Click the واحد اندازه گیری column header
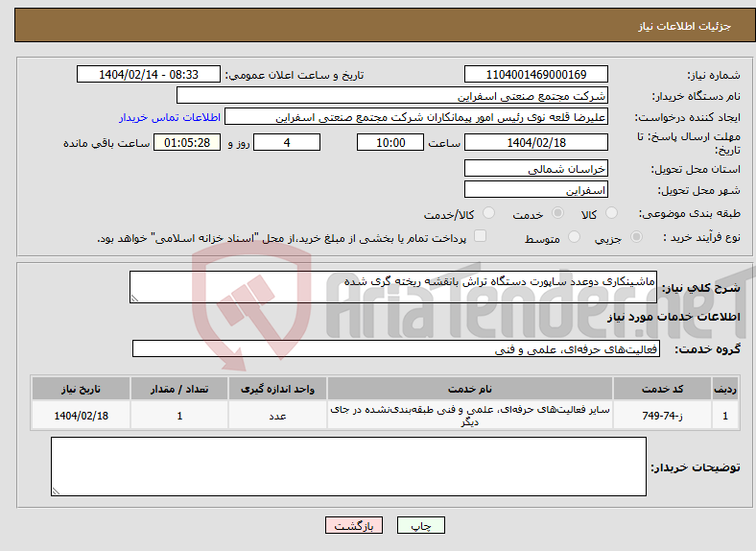Viewport: 756px width, 551px height. [x=277, y=389]
